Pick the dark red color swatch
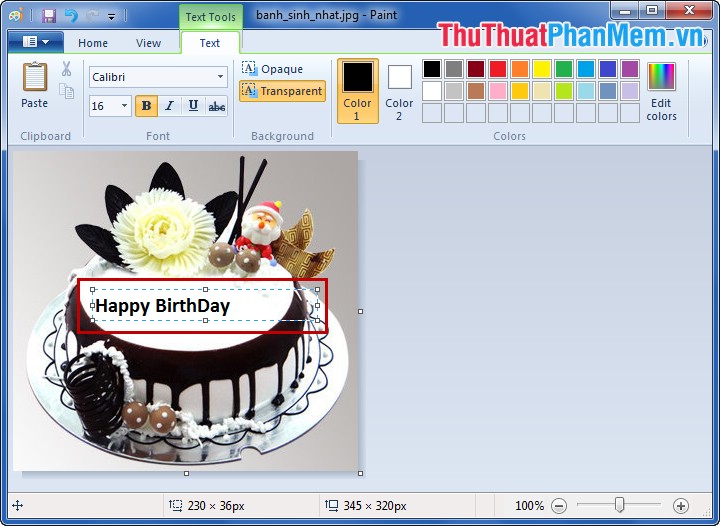Viewport: 720px width, 526px height. coord(476,69)
